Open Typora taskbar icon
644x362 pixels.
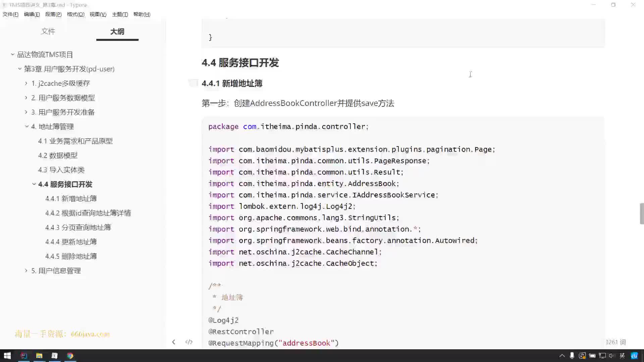[55, 356]
